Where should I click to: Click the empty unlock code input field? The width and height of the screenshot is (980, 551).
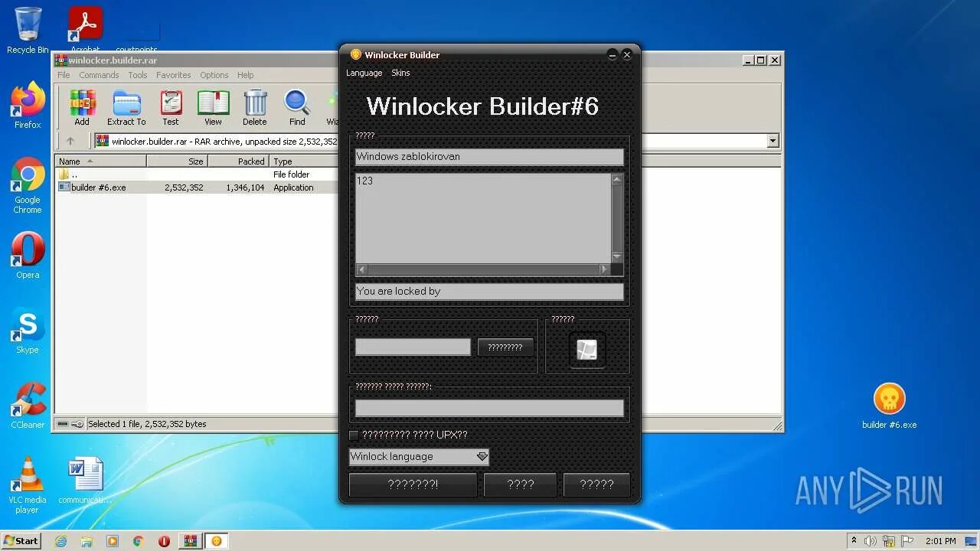coord(413,347)
